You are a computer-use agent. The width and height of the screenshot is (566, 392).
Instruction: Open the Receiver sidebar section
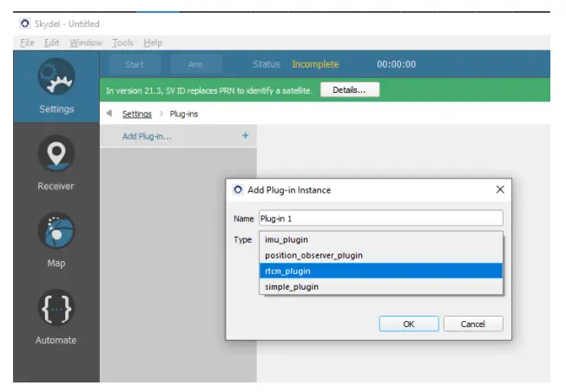56,163
